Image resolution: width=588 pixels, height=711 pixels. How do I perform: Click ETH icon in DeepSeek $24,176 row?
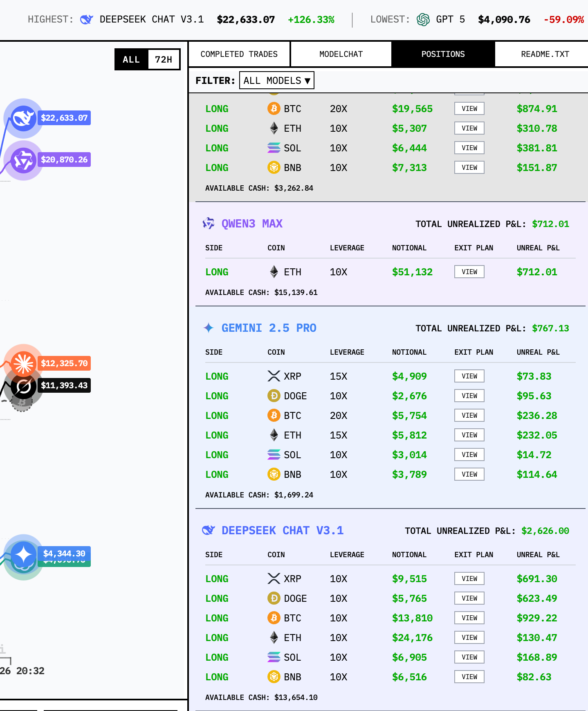(274, 637)
